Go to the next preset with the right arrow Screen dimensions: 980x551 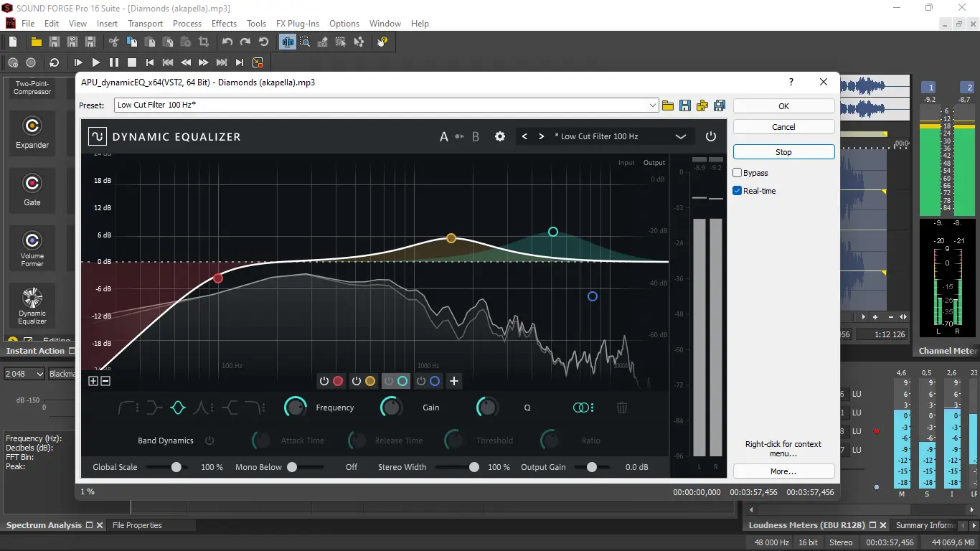click(x=542, y=136)
